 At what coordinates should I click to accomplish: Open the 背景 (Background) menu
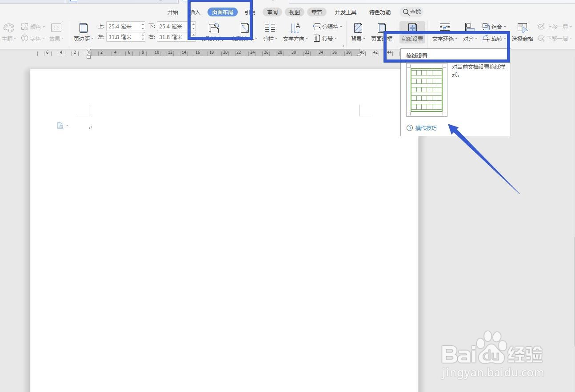coord(358,32)
